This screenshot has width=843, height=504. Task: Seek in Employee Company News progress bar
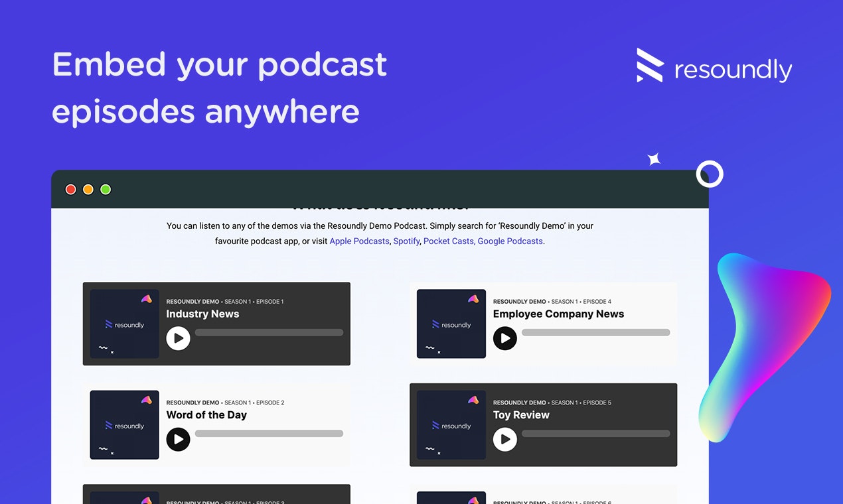[x=596, y=333]
